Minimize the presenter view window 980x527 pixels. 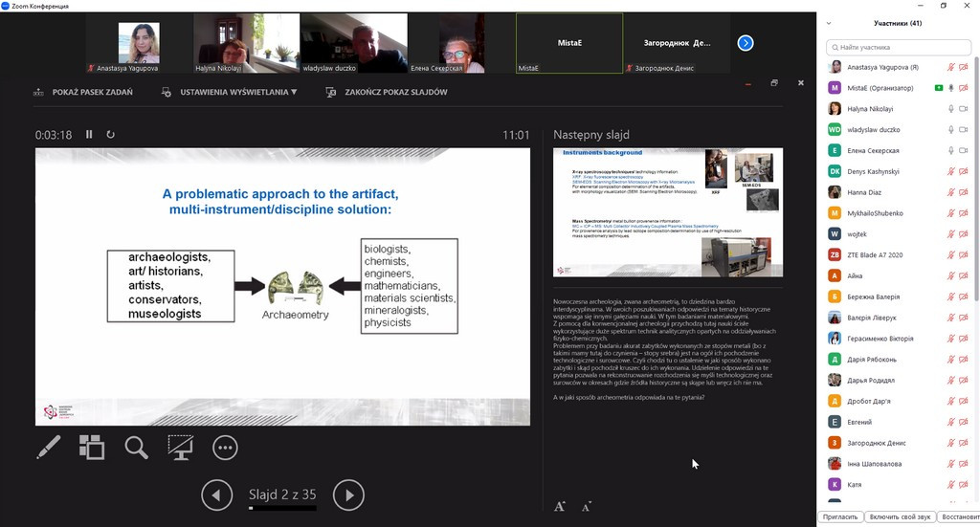[x=747, y=83]
